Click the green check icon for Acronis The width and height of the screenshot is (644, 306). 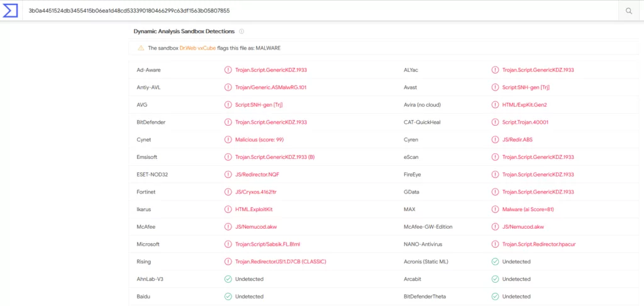(x=495, y=261)
